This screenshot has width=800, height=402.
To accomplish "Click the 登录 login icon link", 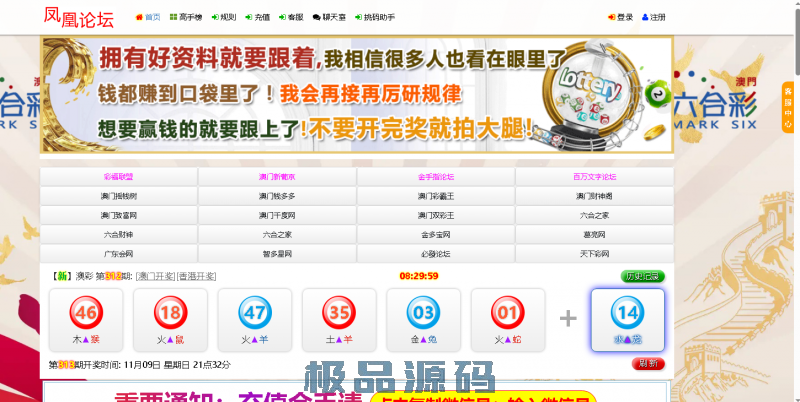I will (620, 18).
